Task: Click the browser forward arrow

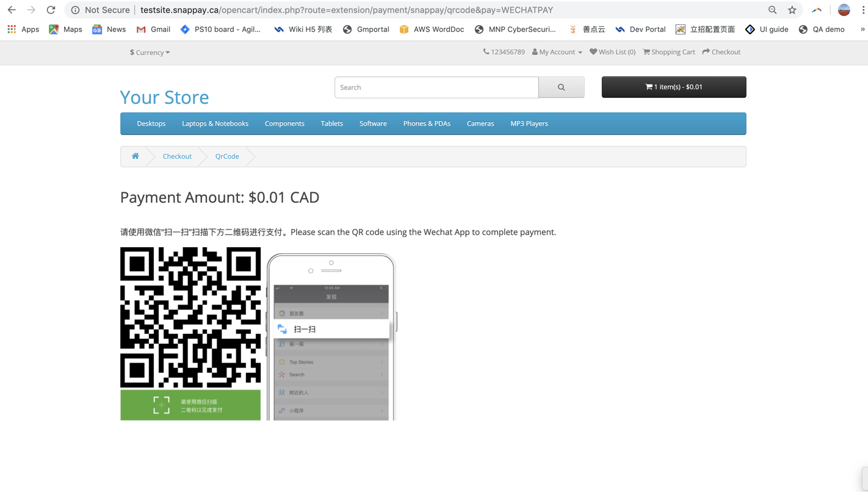Action: point(31,10)
